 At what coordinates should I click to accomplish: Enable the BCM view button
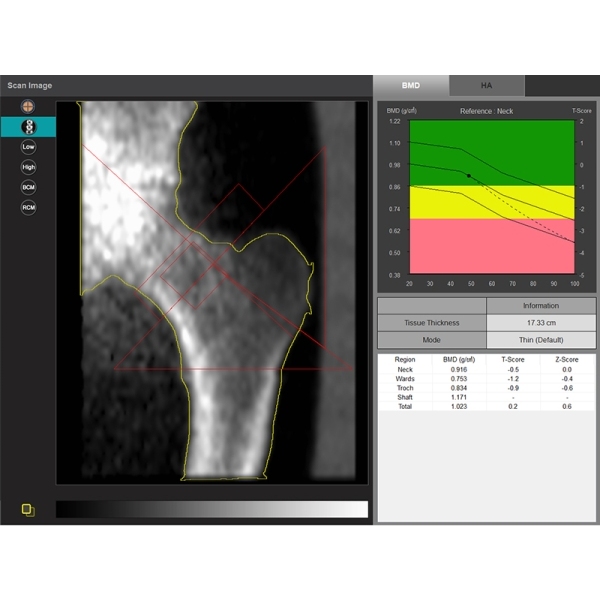[28, 187]
